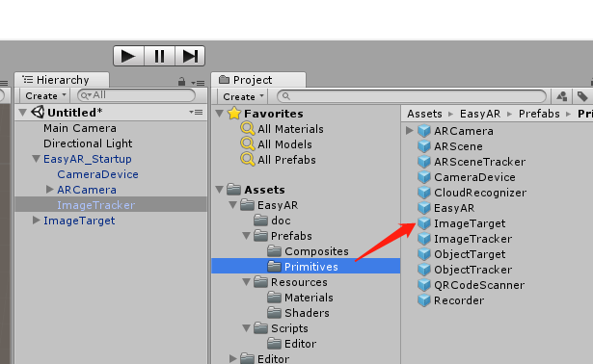593x364 pixels.
Task: Select the CameraDevice prefab asset
Action: [x=474, y=178]
